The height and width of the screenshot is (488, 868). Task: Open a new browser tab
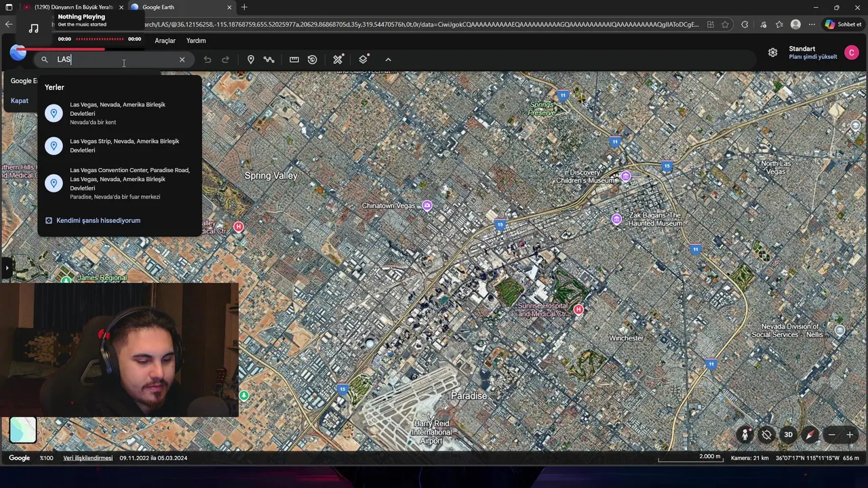coord(244,7)
